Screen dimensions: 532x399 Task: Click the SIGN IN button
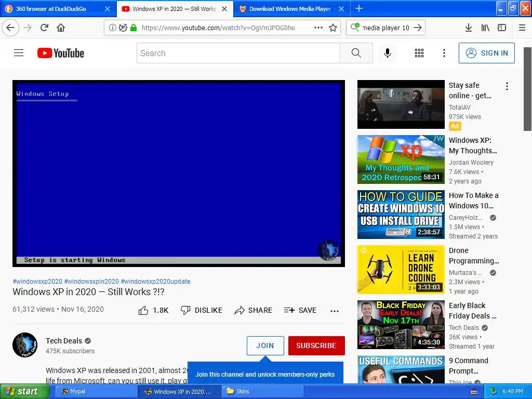click(x=486, y=53)
